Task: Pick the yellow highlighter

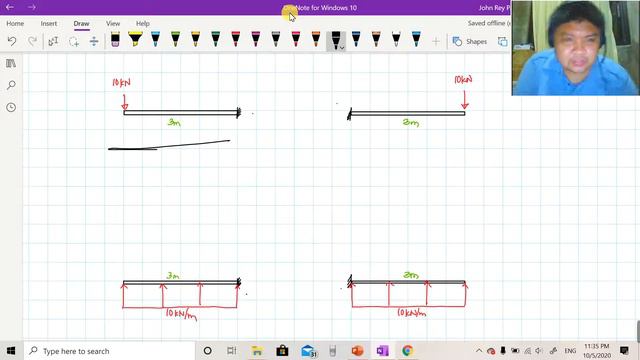Action: coord(135,40)
